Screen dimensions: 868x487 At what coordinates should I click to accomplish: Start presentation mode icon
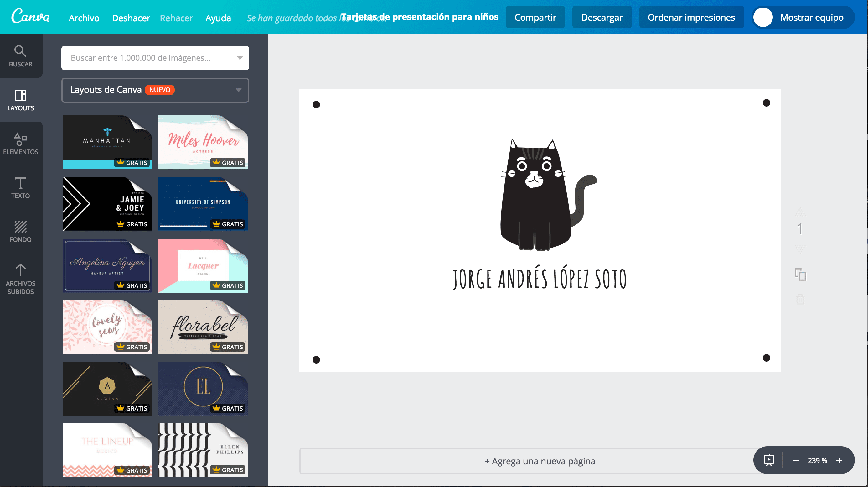click(769, 460)
